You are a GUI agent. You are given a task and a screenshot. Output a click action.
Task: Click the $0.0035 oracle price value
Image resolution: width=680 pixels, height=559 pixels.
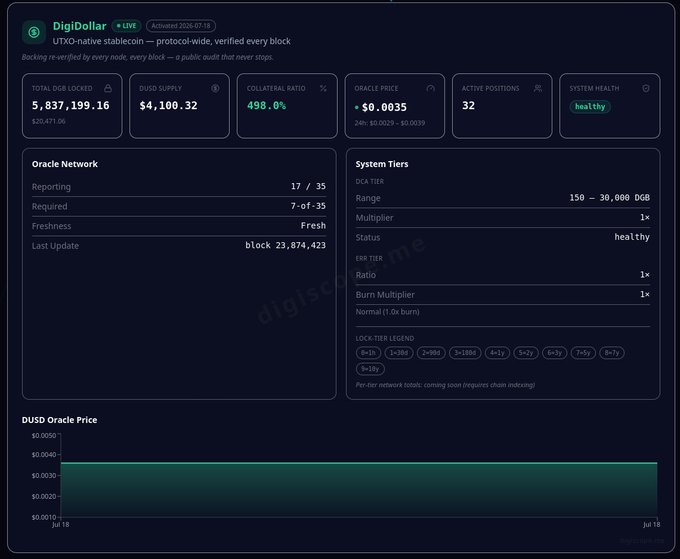384,107
